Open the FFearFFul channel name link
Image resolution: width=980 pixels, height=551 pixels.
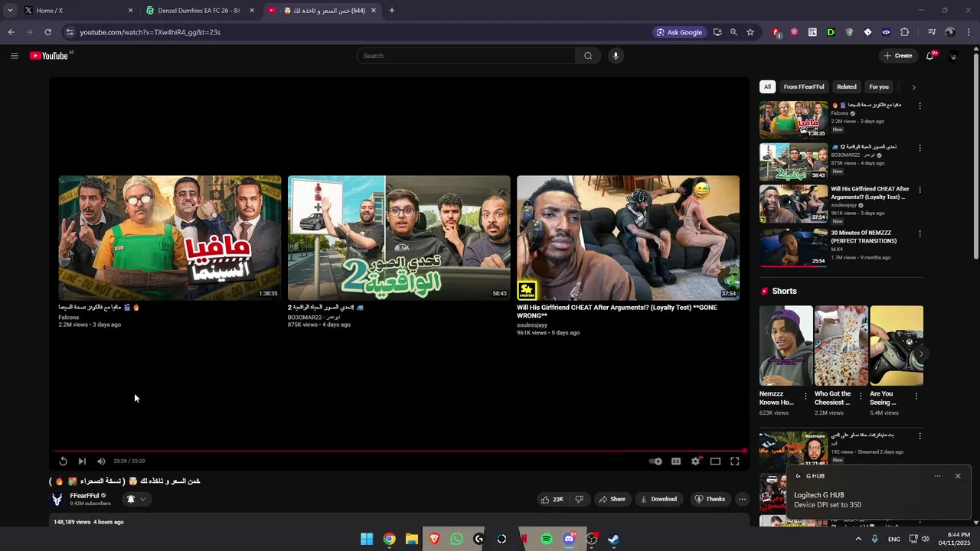pyautogui.click(x=84, y=496)
